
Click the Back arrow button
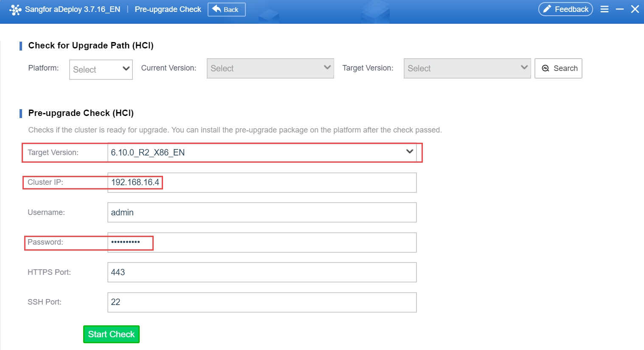tap(226, 9)
